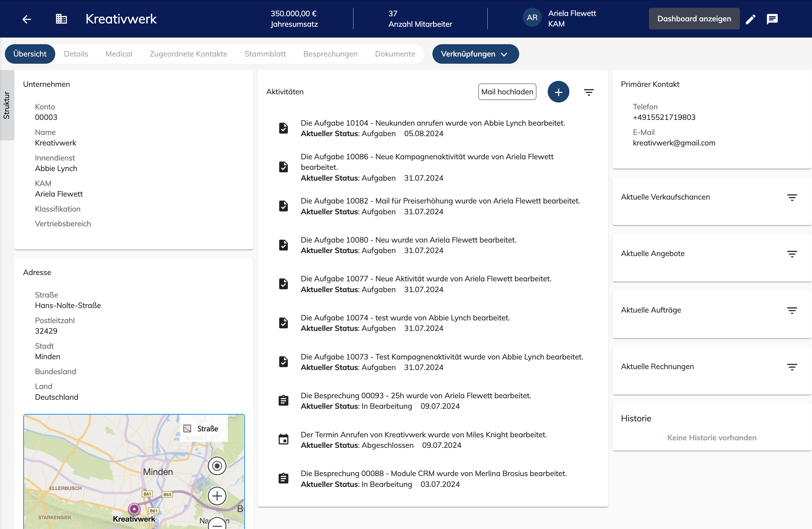Expand the Struktur side panel
Image resolution: width=812 pixels, height=529 pixels.
[7, 105]
